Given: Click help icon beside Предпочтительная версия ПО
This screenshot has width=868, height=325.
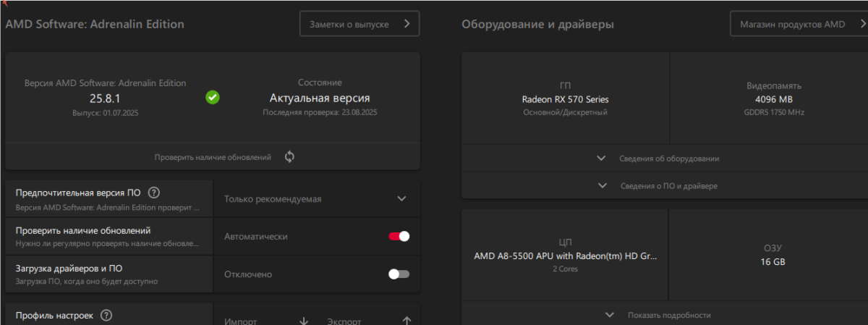Looking at the screenshot, I should 153,193.
